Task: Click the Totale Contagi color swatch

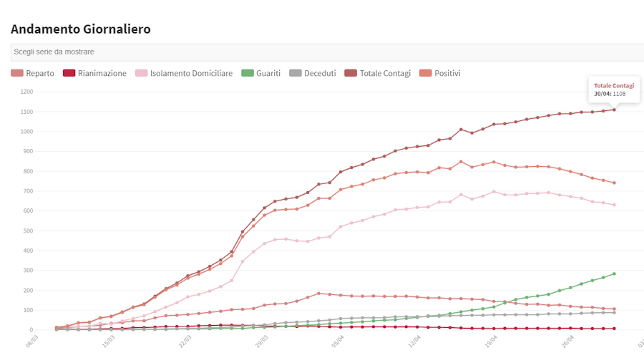Action: click(x=351, y=73)
